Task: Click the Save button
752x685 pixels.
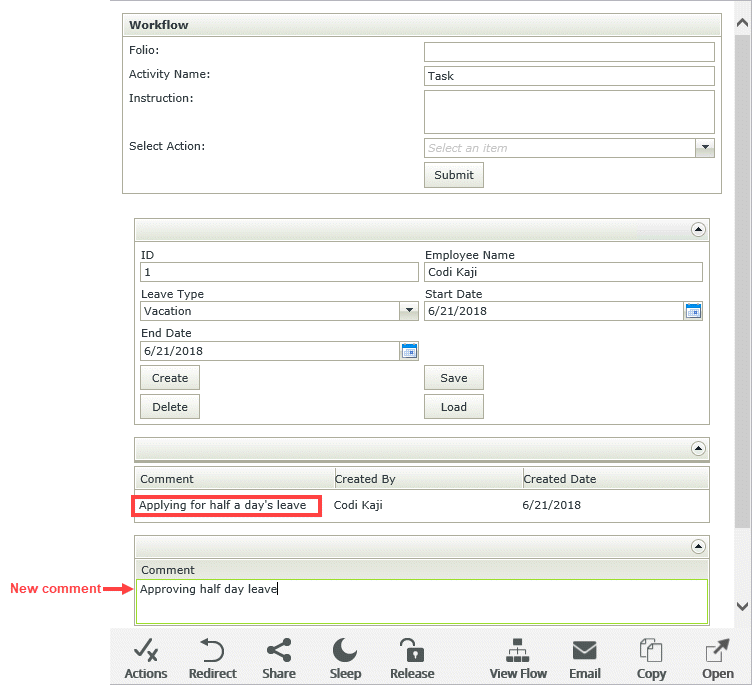Action: click(454, 378)
